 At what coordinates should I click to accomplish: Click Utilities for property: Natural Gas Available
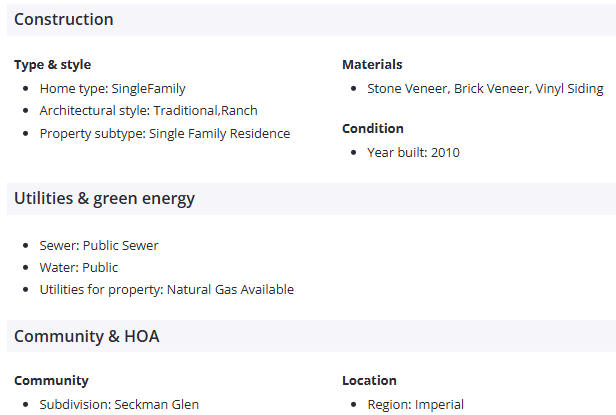pos(167,290)
